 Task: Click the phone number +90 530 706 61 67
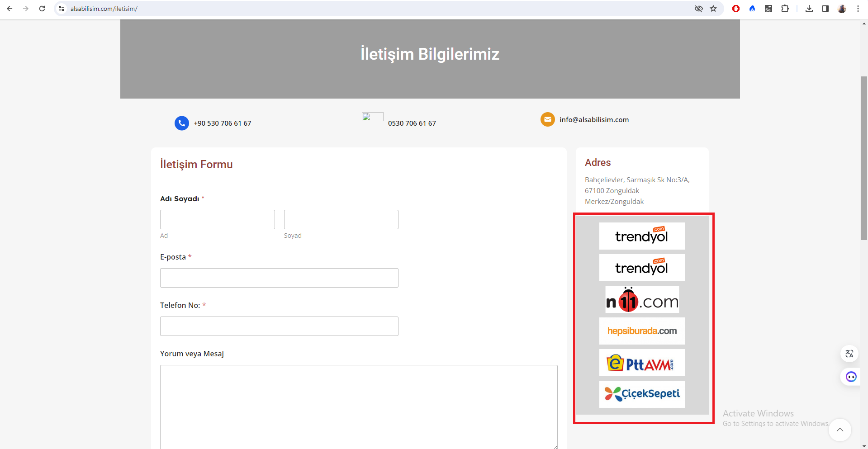click(223, 123)
